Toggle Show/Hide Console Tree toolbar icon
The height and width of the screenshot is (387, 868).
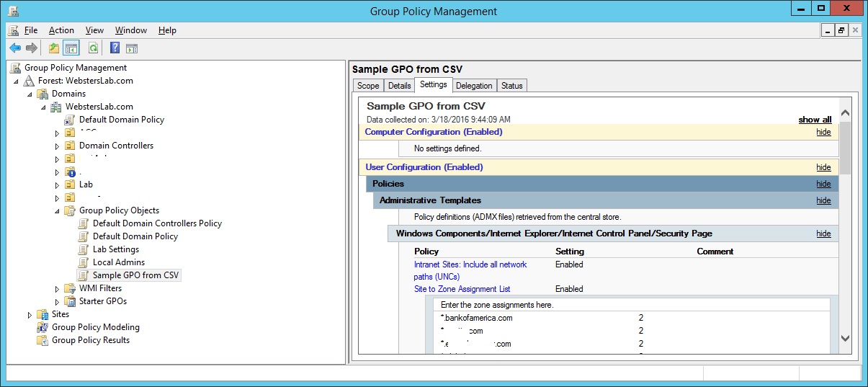pos(71,48)
